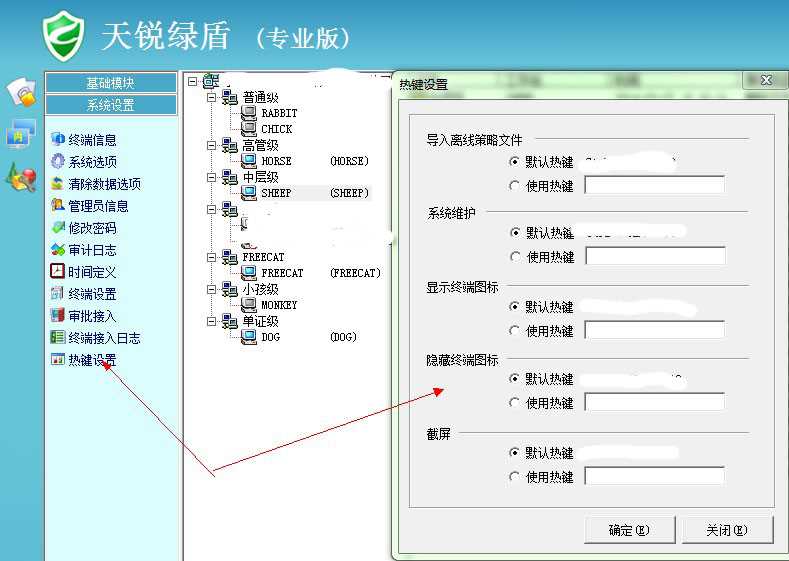789x561 pixels.
Task: Focus the 显示终端图标 hotkey input field
Action: pos(655,330)
